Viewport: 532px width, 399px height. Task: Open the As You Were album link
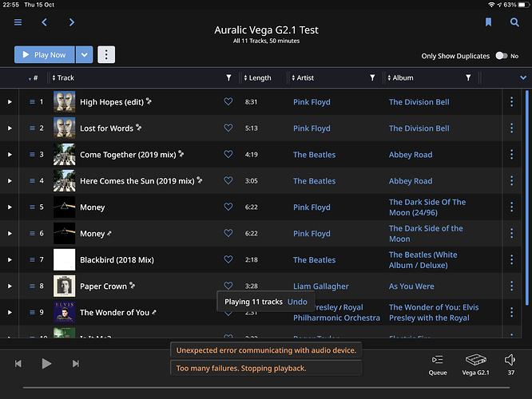[x=411, y=286]
